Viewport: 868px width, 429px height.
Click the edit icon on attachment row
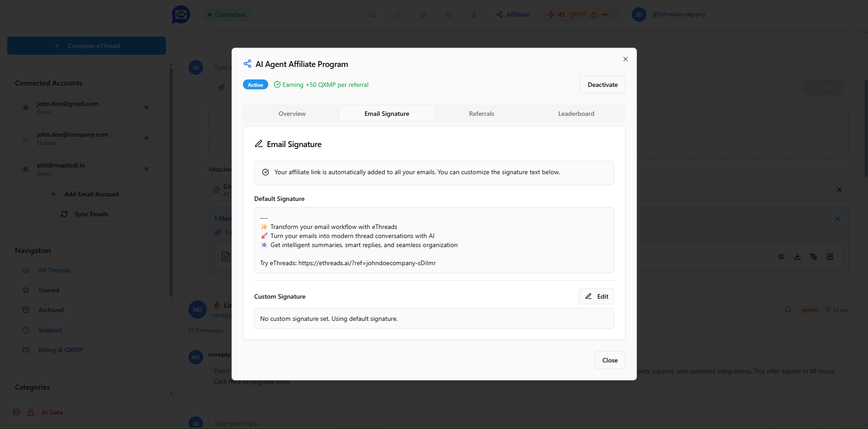[830, 257]
